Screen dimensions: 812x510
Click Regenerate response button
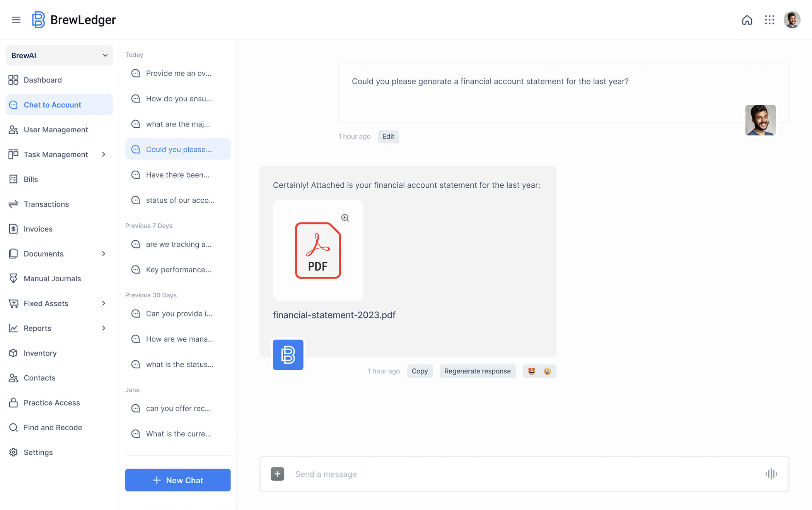[x=477, y=371]
